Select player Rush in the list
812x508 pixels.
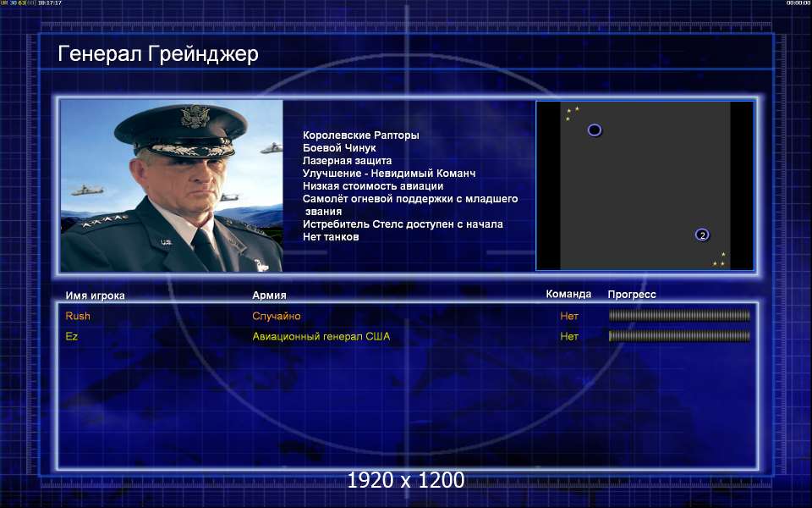coord(78,316)
